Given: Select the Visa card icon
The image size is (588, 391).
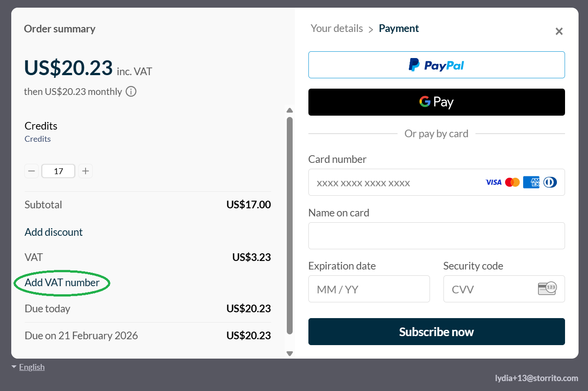Looking at the screenshot, I should point(493,182).
